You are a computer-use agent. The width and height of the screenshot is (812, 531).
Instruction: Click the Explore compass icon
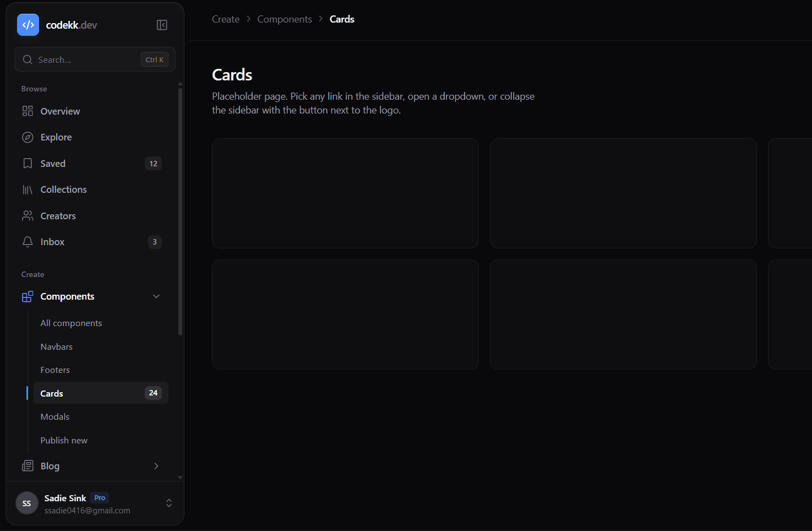tap(28, 137)
